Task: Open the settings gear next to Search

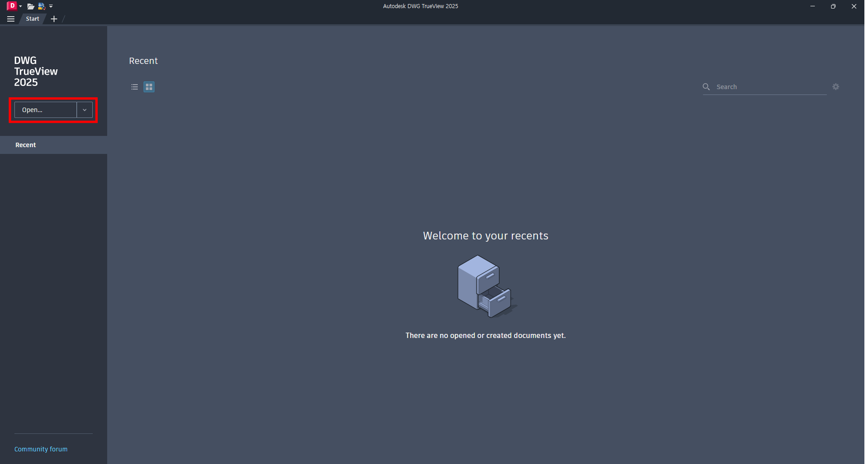Action: click(x=836, y=87)
